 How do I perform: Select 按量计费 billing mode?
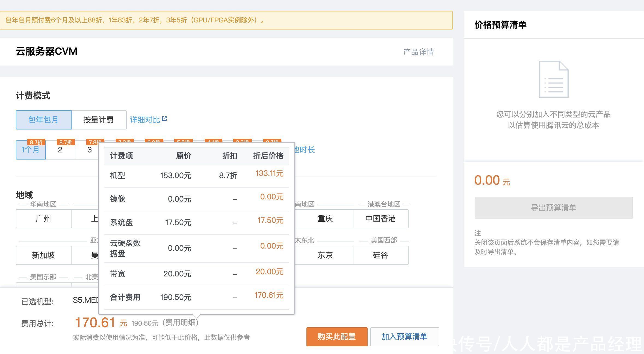[x=99, y=120]
